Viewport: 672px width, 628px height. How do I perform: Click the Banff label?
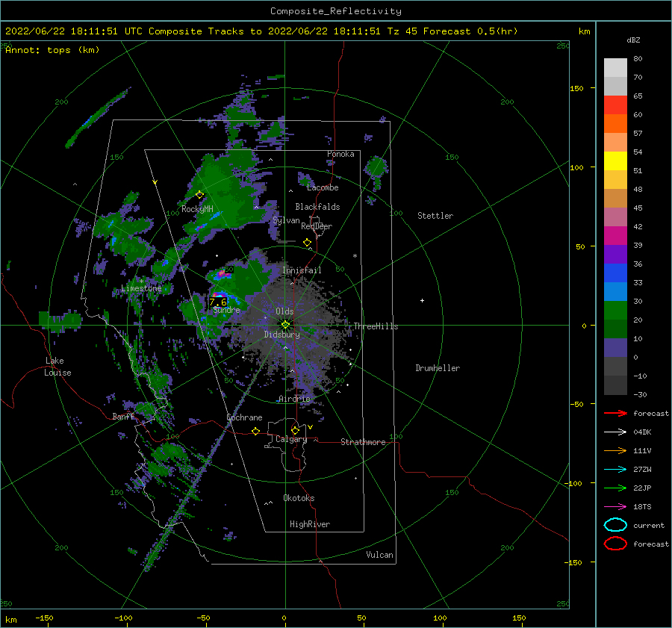123,417
